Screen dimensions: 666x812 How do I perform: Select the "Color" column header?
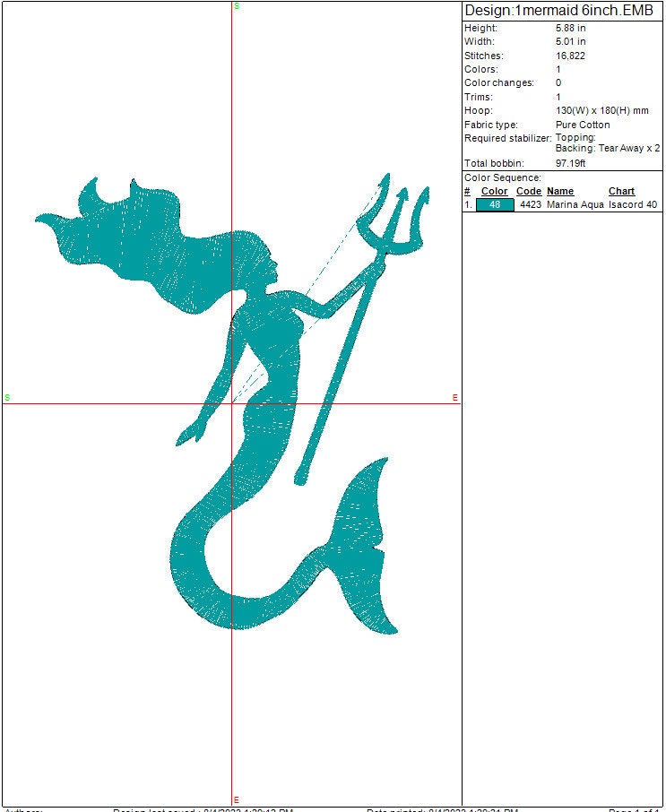[494, 191]
